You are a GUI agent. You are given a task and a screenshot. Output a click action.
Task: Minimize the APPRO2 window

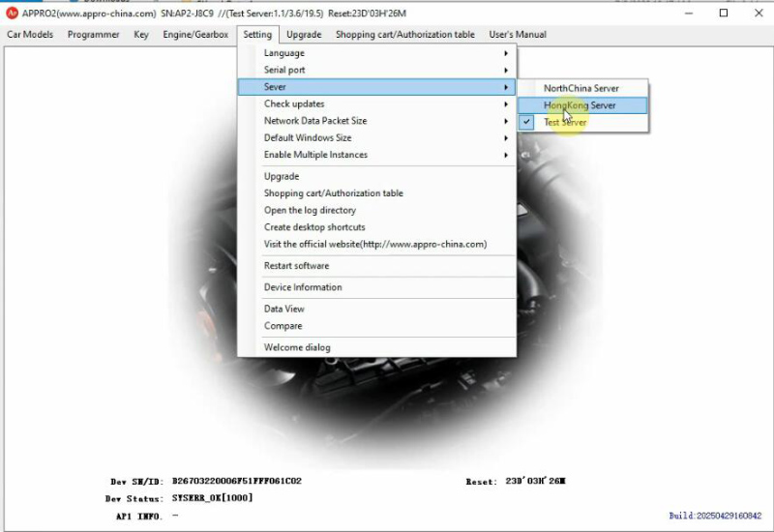click(x=689, y=14)
